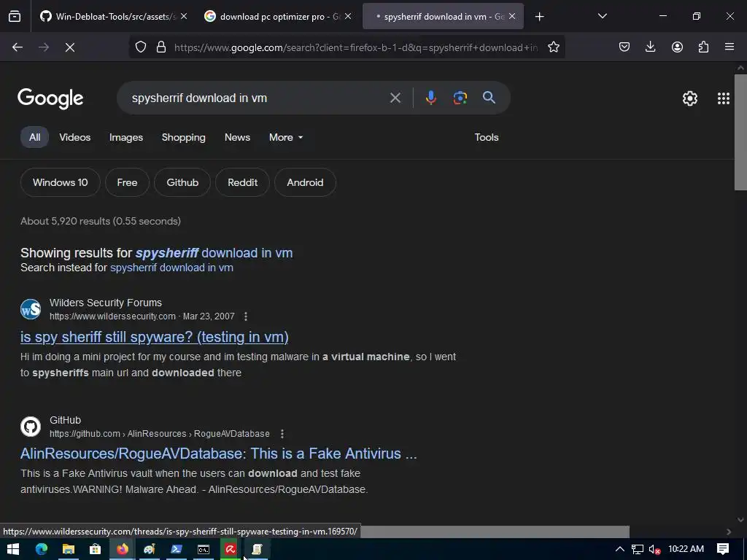Save page to Pocket
747x560 pixels.
point(624,47)
